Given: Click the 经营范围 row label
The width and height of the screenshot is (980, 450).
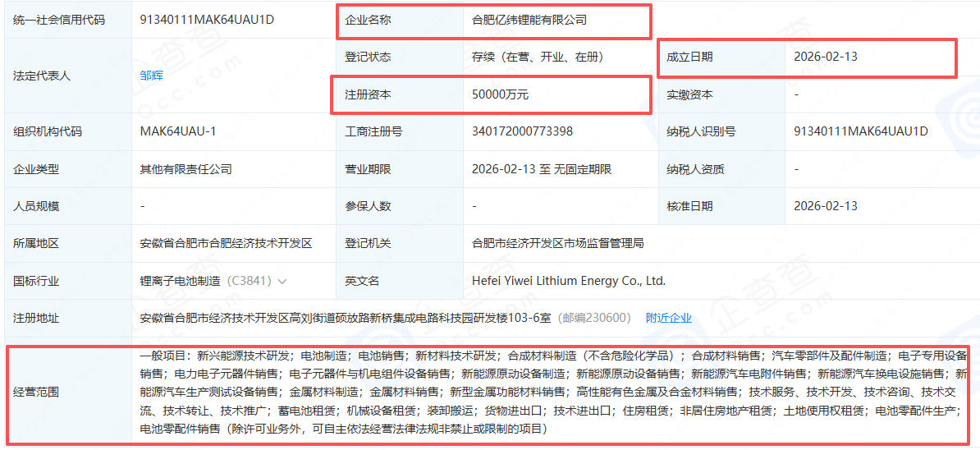Looking at the screenshot, I should pos(36,393).
